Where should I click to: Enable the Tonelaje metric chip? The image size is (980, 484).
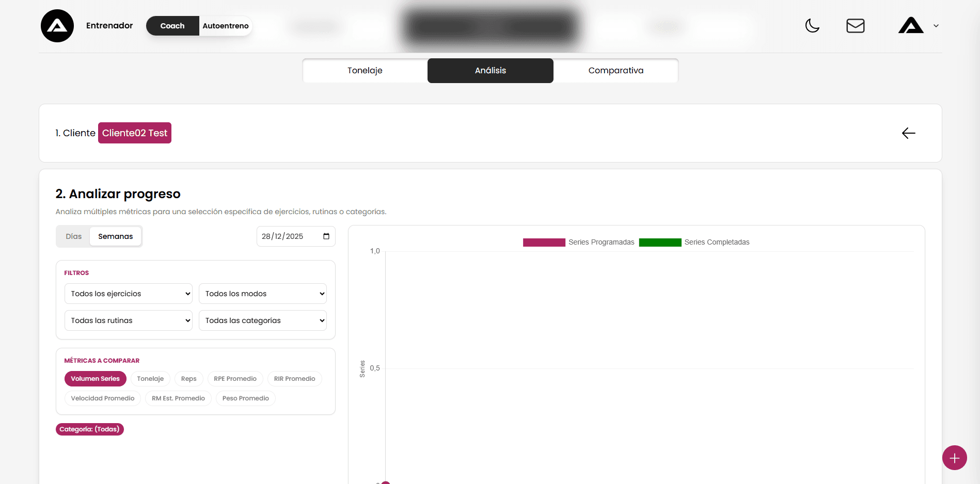coord(150,379)
